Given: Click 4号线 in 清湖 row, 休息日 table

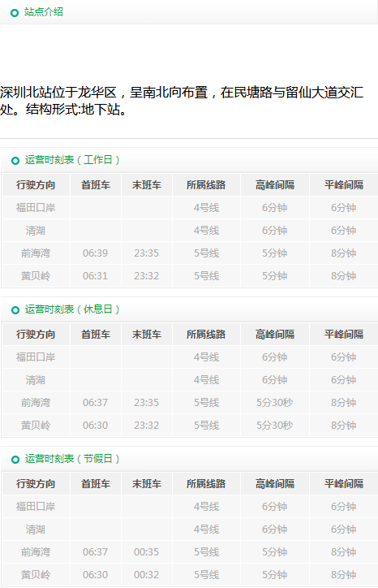Looking at the screenshot, I should (x=206, y=380).
